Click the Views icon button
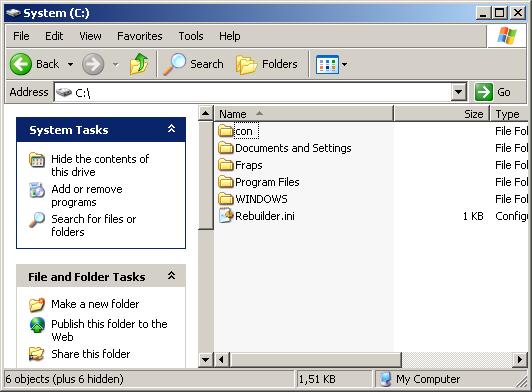The width and height of the screenshot is (532, 392). [327, 64]
